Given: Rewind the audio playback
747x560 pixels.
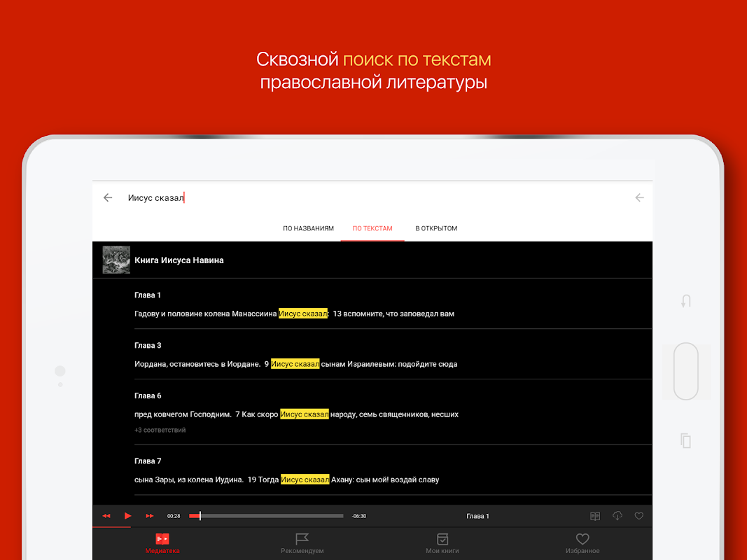Looking at the screenshot, I should (x=106, y=516).
